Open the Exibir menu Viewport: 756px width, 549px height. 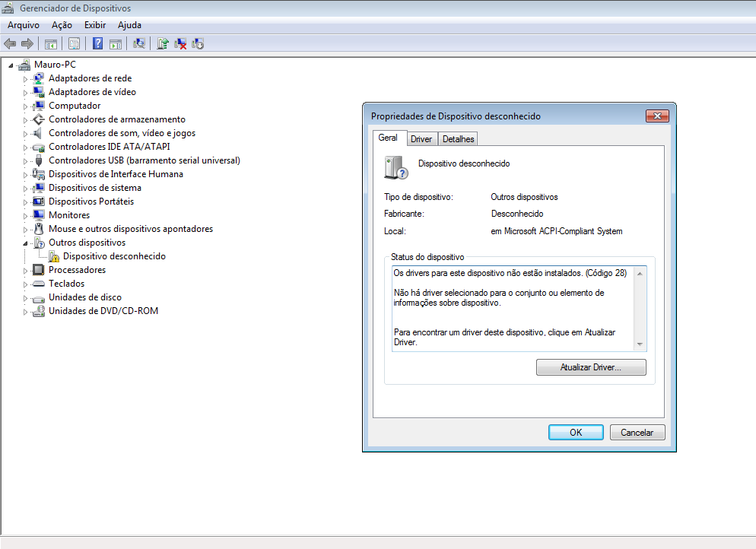click(95, 25)
